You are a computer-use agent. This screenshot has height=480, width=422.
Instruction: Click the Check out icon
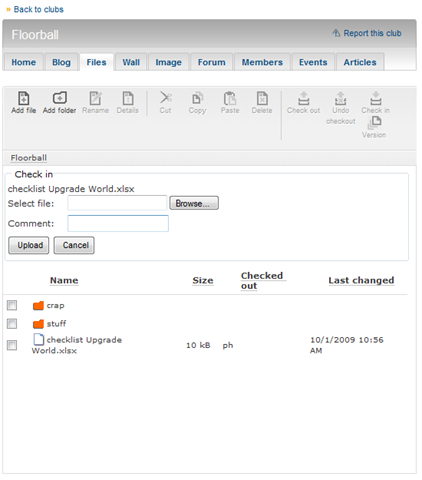(x=303, y=98)
